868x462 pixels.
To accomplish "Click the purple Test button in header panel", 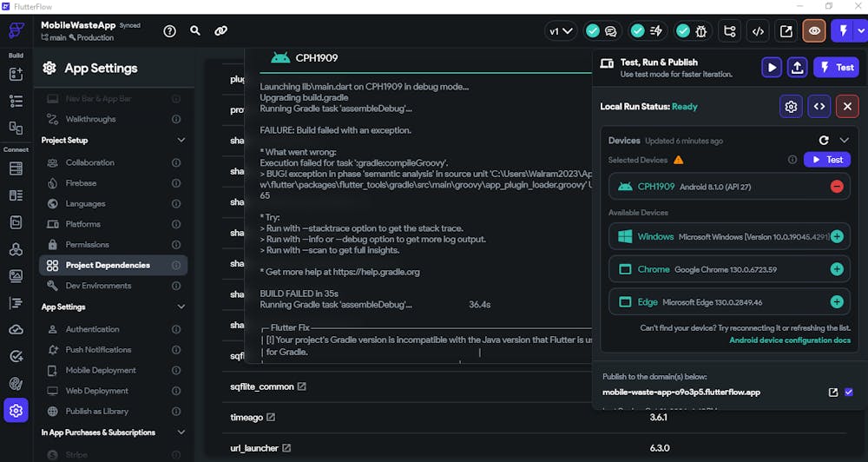I will coord(837,68).
